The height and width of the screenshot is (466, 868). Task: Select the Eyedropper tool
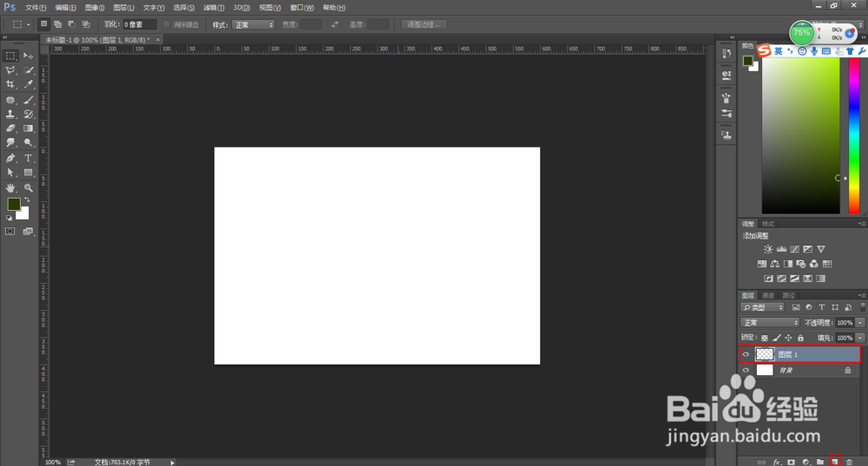click(x=29, y=84)
